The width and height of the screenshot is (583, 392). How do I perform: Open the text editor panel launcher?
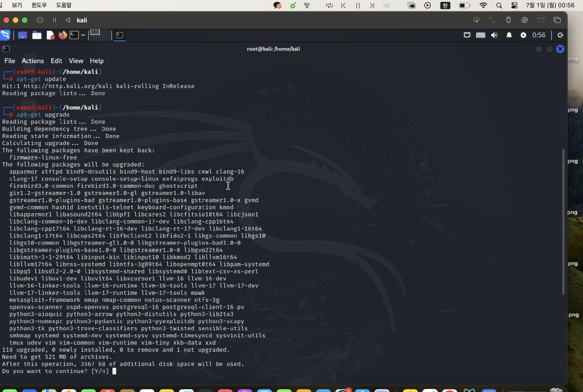pyautogui.click(x=51, y=35)
